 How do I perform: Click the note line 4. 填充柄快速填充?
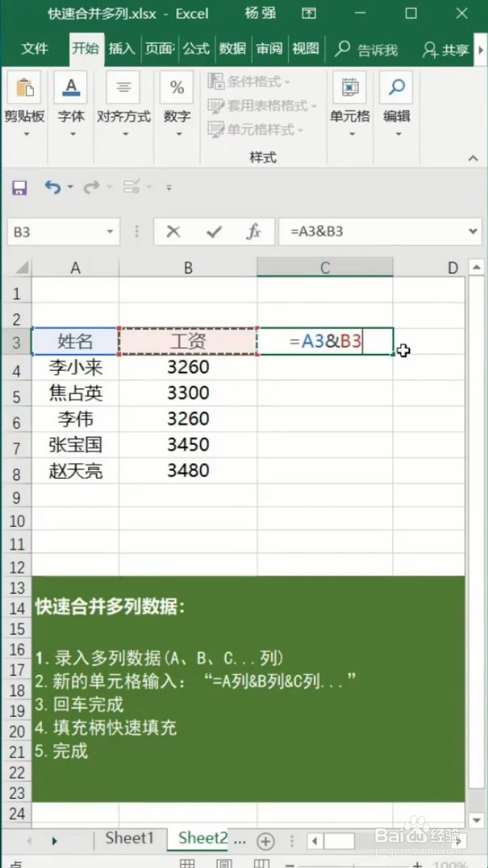(106, 728)
